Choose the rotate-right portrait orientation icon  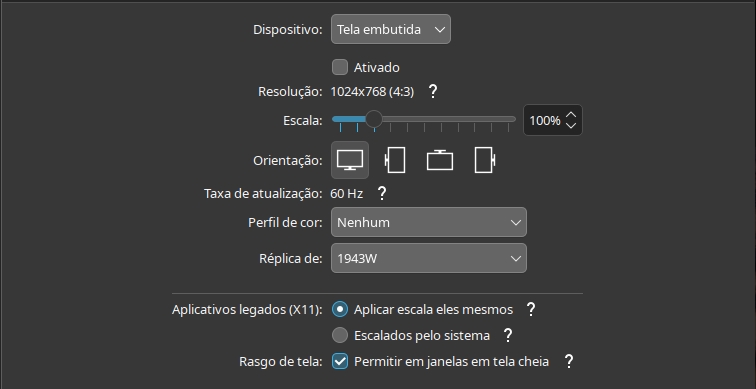coord(485,160)
